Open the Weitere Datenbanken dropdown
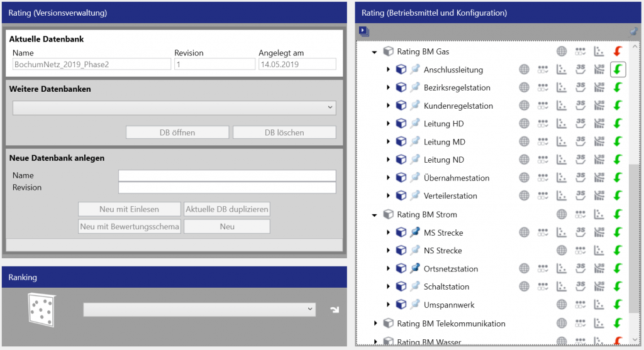 coord(174,108)
